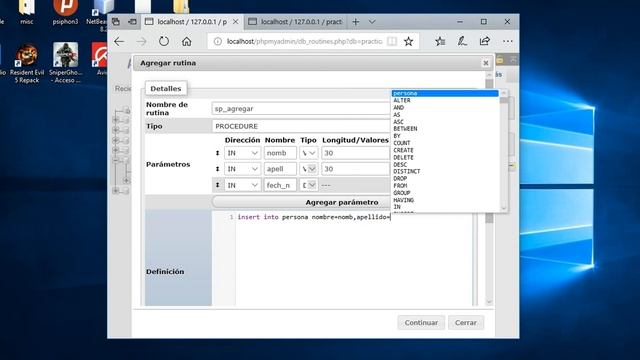Open the psiphon3 desktop icon
This screenshot has width=640, height=360.
pyautogui.click(x=65, y=13)
